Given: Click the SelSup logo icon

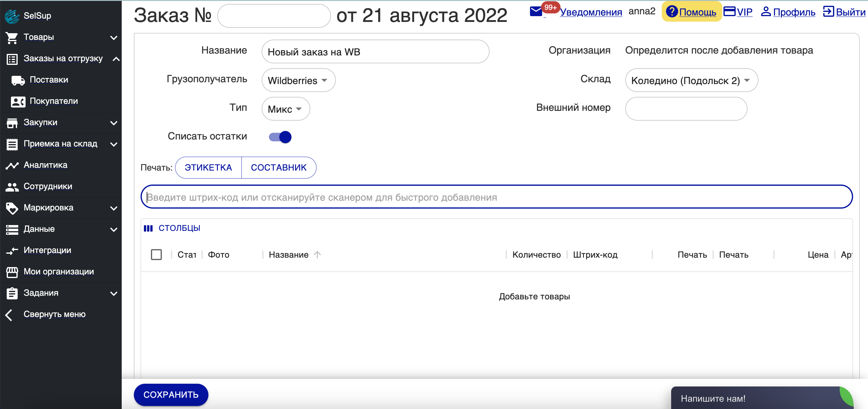Looking at the screenshot, I should click(12, 16).
